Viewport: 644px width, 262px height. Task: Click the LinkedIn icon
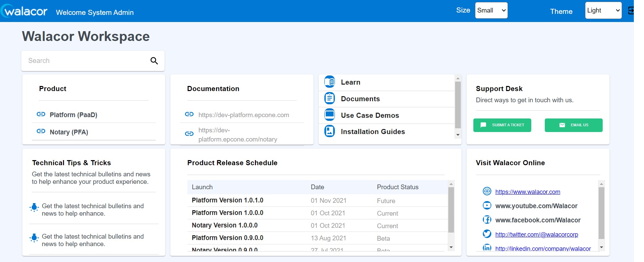click(487, 248)
